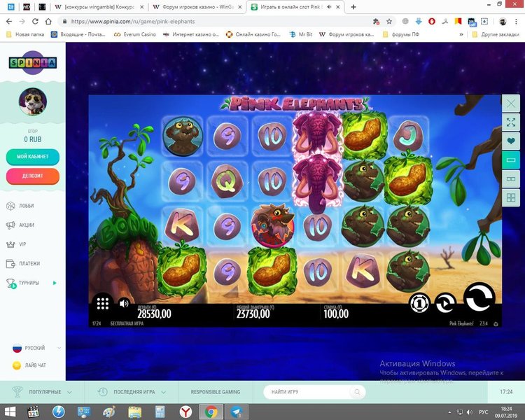Add game to favorites with heart icon

point(510,141)
